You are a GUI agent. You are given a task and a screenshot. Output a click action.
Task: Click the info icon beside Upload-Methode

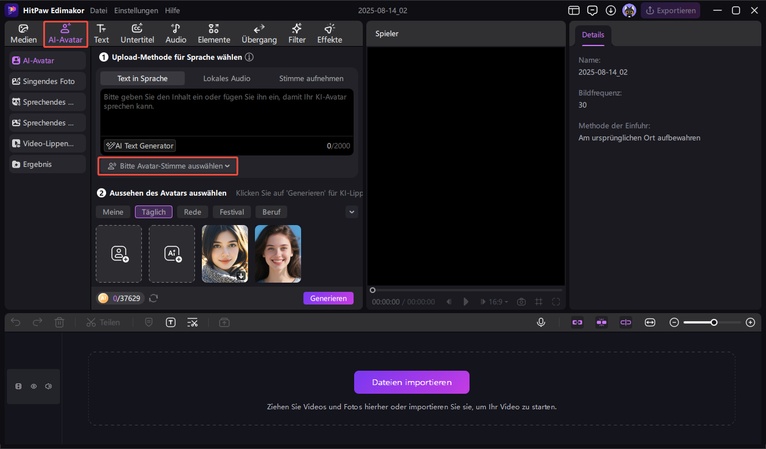[249, 57]
